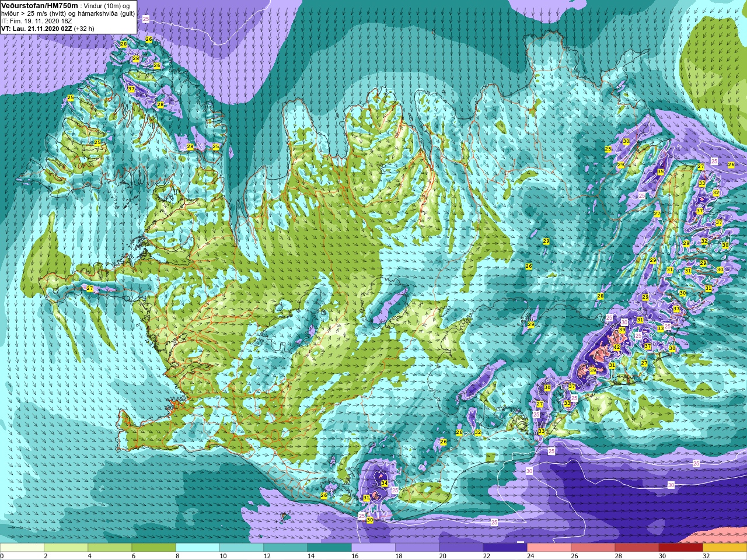Click the "(+32 h)" forecast offset text
747x560 pixels.
point(84,28)
